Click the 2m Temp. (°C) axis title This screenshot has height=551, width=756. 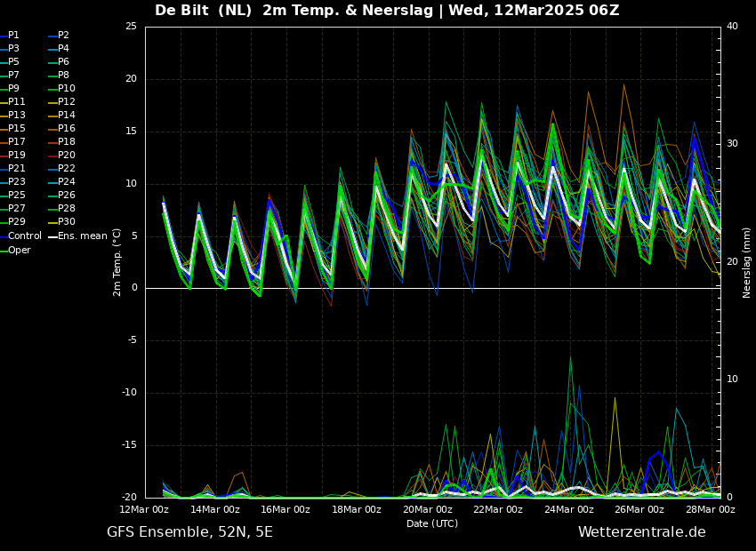point(117,261)
